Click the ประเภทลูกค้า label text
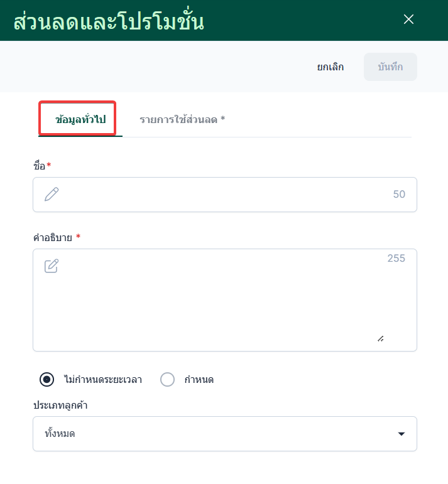 click(60, 406)
